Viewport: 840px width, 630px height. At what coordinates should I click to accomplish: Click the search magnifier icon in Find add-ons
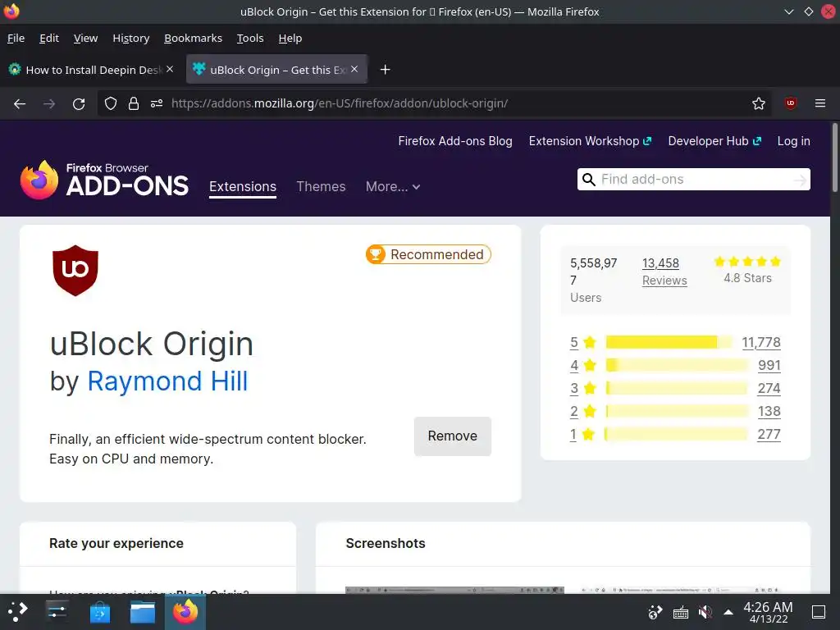pos(589,180)
